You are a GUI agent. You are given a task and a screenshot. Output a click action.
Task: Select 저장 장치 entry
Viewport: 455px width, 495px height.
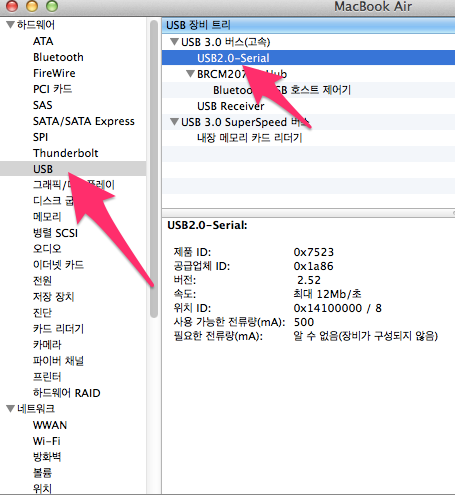tap(53, 297)
